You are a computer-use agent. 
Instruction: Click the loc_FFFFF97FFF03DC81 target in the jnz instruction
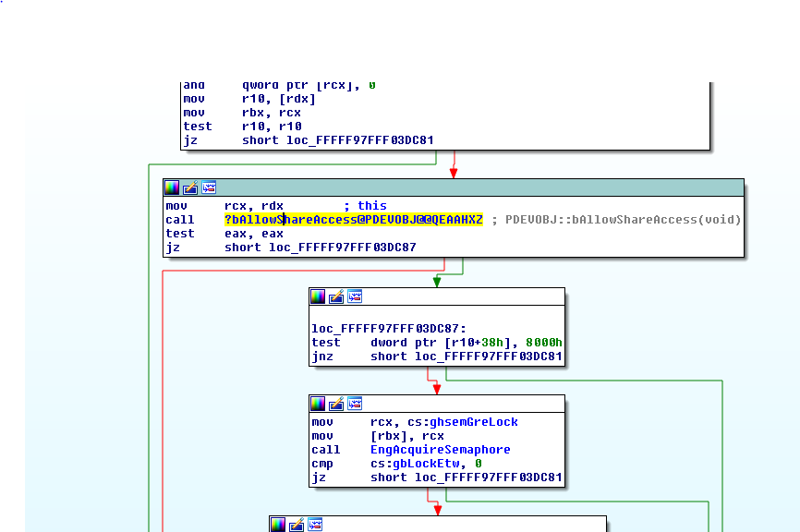[x=488, y=357]
